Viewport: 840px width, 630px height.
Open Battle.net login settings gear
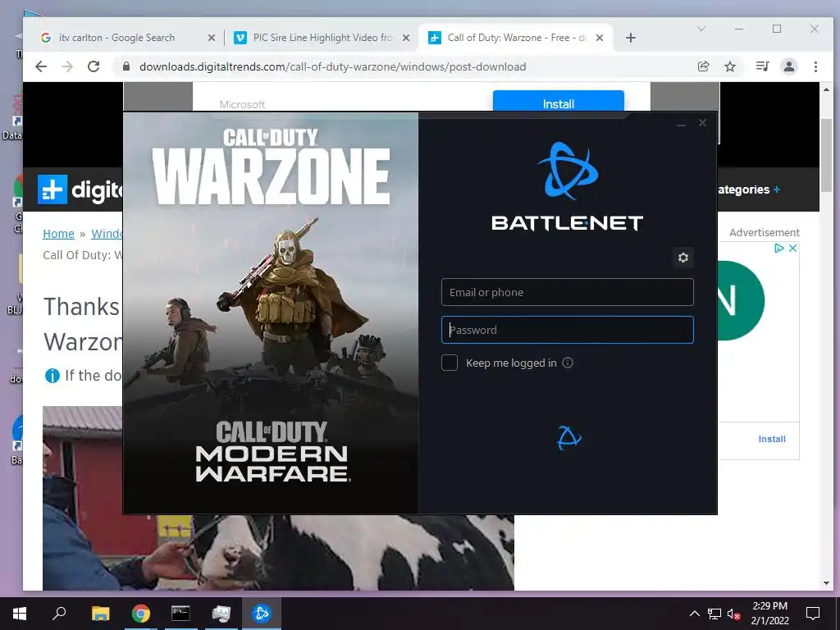coord(683,258)
